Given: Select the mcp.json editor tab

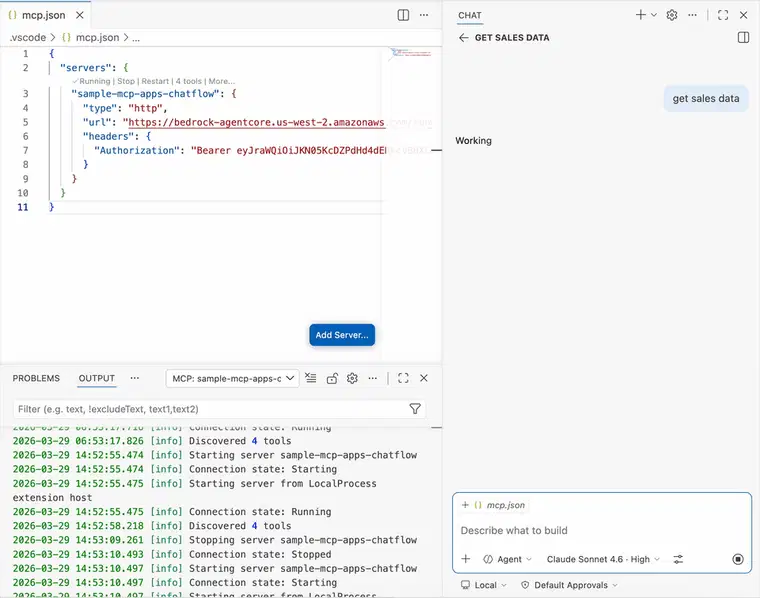Looking at the screenshot, I should tap(40, 15).
